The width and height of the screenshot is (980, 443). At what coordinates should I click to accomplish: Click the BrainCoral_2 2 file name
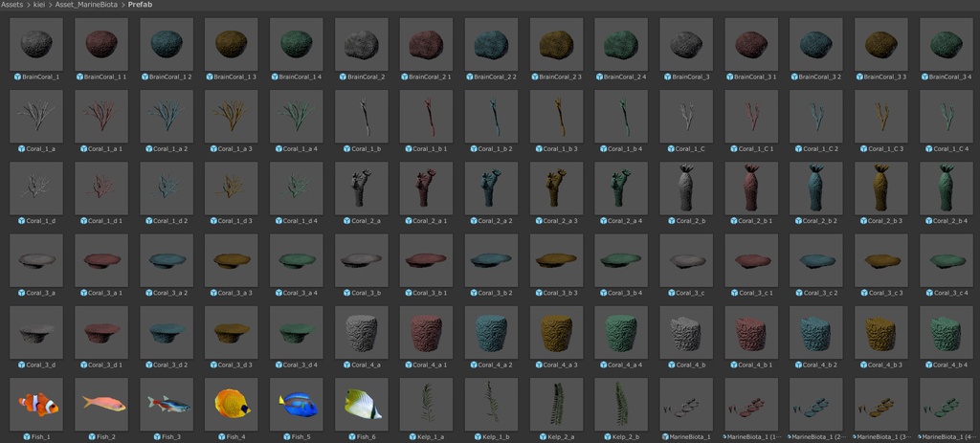[496, 77]
